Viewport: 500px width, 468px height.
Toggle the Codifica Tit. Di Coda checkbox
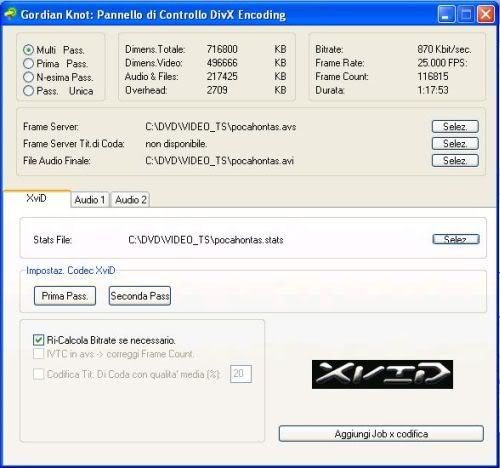pyautogui.click(x=38, y=374)
